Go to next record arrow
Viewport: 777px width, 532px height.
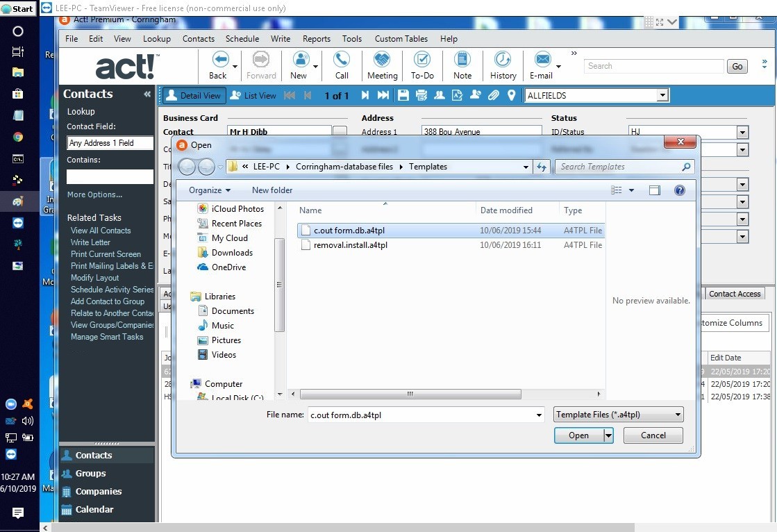[x=365, y=95]
